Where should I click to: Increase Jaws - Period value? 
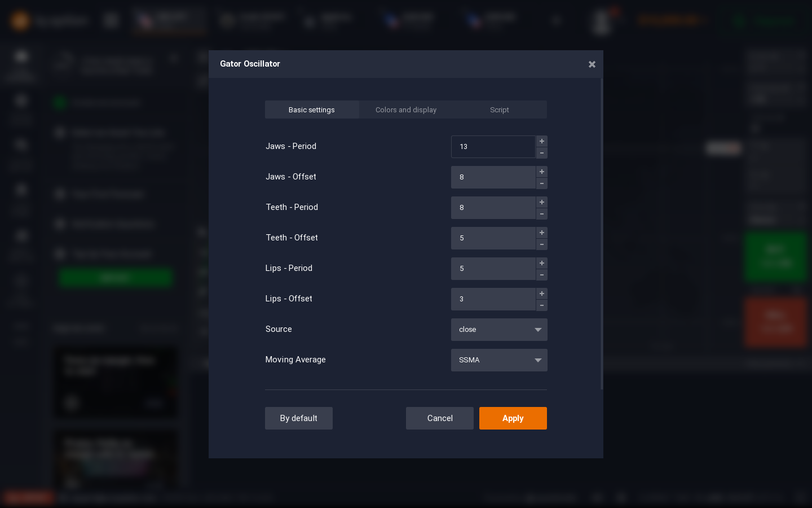click(542, 141)
